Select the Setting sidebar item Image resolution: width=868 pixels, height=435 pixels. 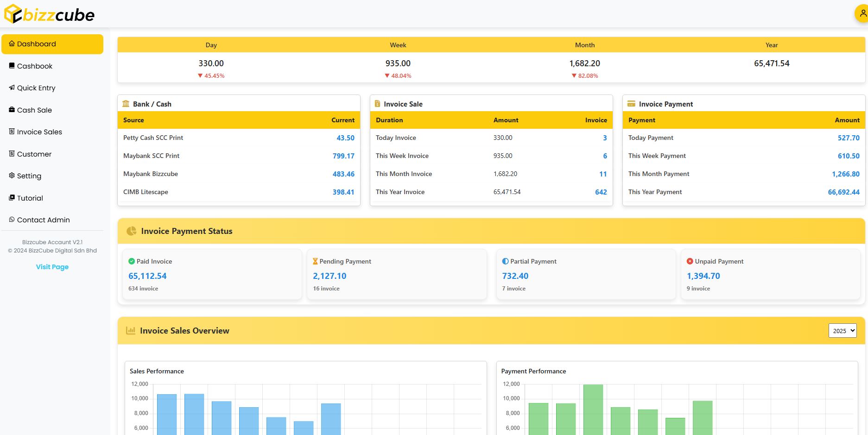[29, 176]
